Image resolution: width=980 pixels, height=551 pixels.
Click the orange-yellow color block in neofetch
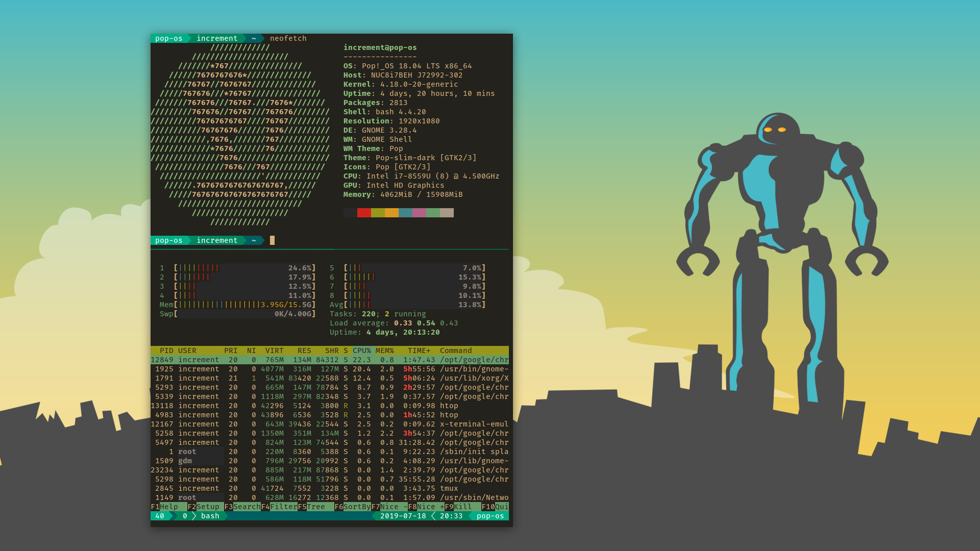pos(391,213)
